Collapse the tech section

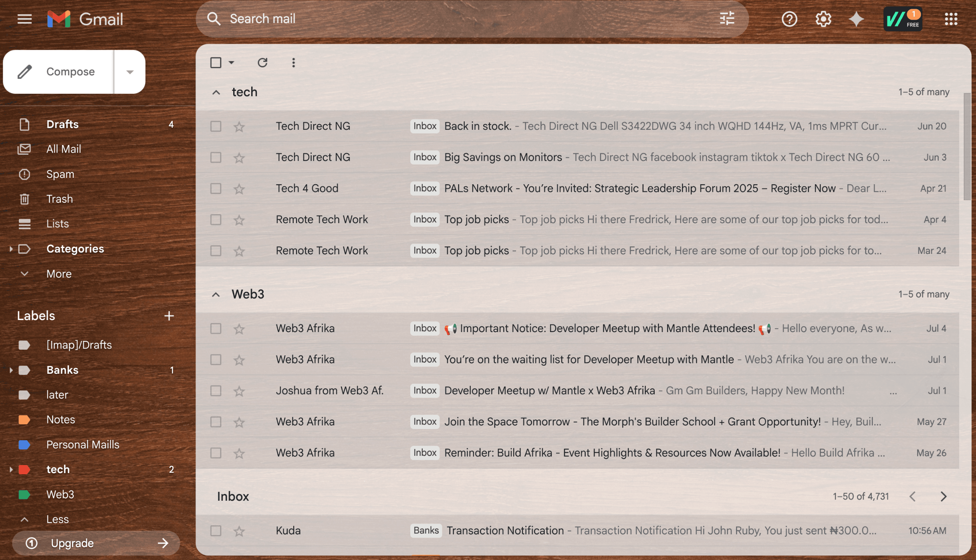[216, 92]
